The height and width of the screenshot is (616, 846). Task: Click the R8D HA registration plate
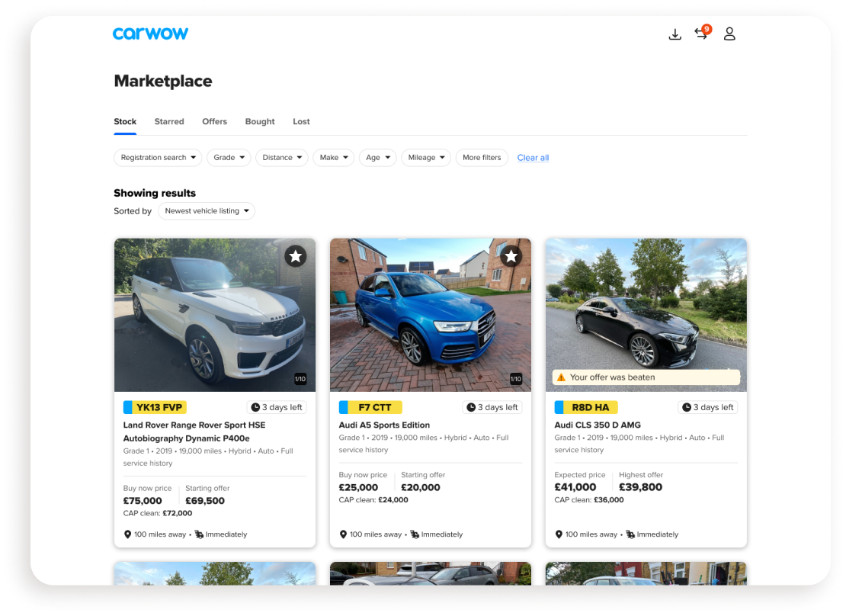click(586, 408)
